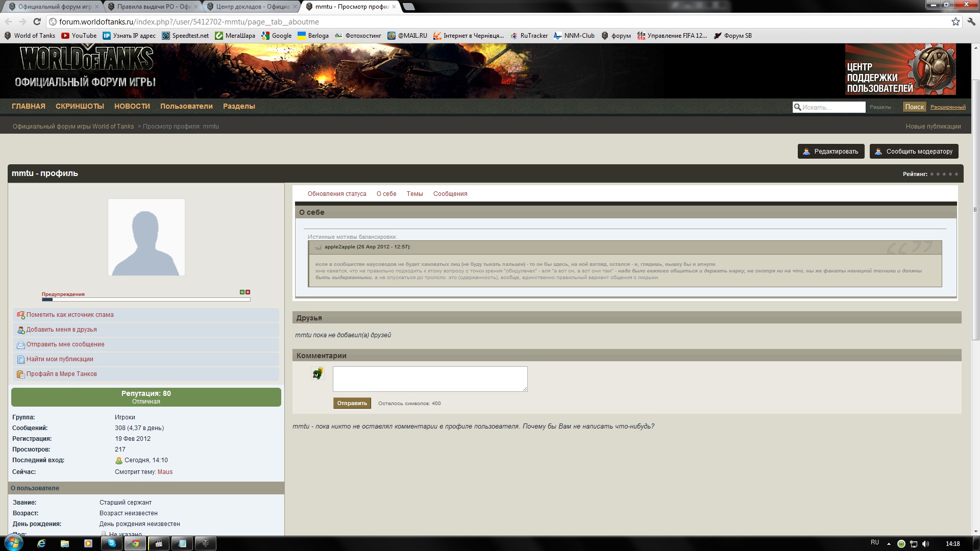
Task: Open a new browser tab
Action: [409, 7]
